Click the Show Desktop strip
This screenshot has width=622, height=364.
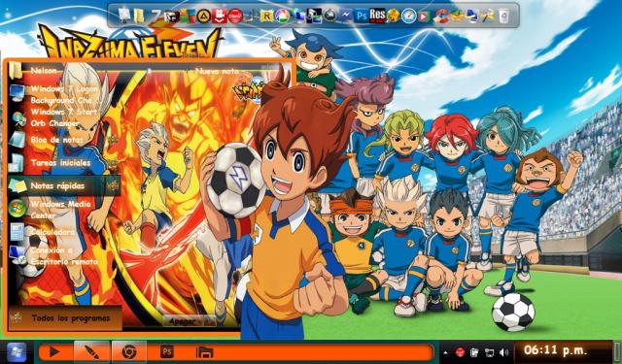pos(617,351)
